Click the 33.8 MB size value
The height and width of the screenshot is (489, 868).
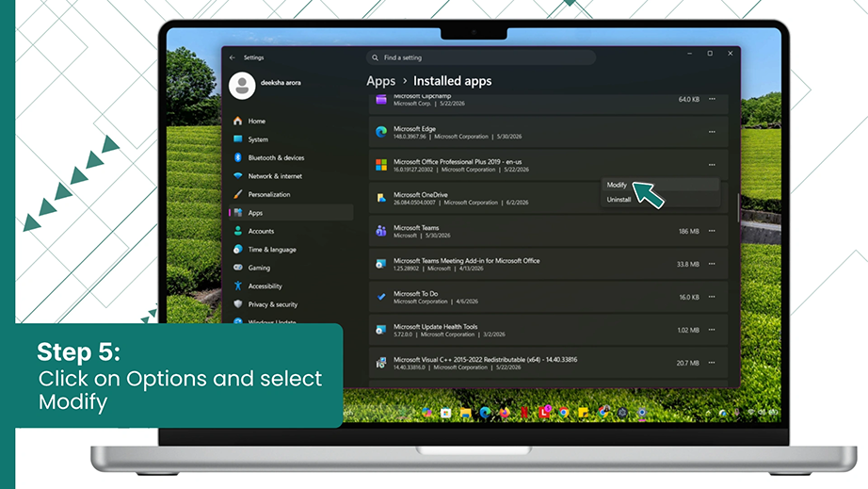pyautogui.click(x=687, y=264)
